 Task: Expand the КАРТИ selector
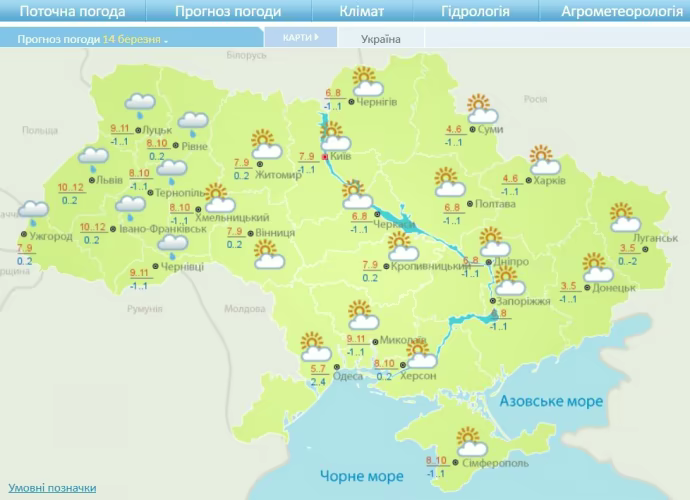coord(300,38)
